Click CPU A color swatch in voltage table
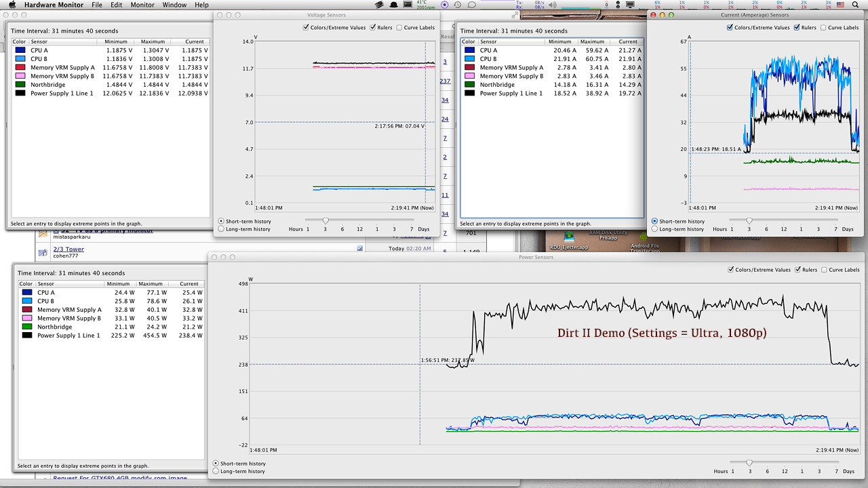The width and height of the screenshot is (868, 488). point(20,50)
